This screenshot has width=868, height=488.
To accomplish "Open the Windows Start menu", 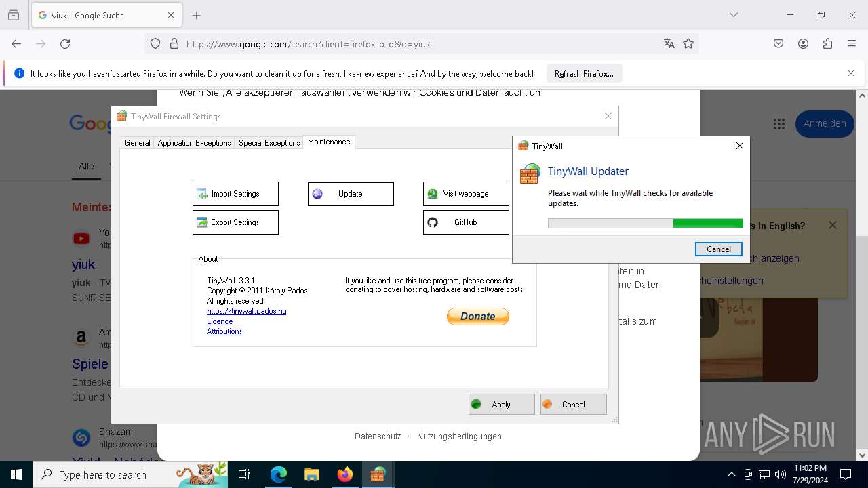I will tap(16, 474).
